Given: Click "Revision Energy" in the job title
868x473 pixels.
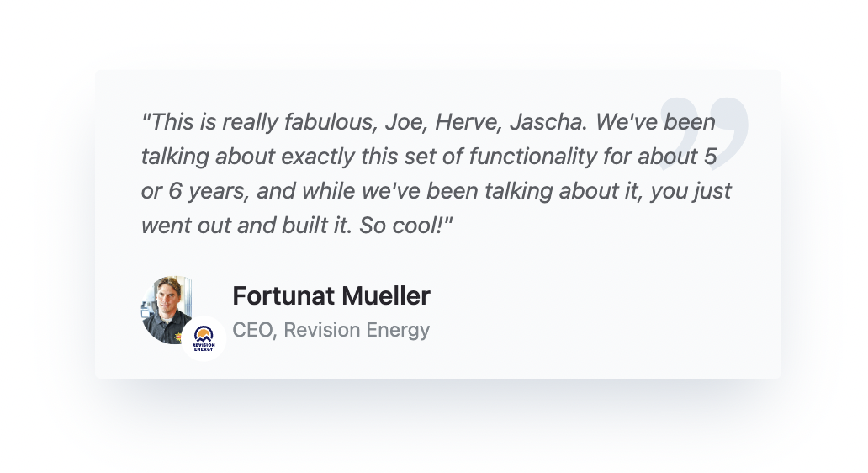Looking at the screenshot, I should (x=357, y=330).
